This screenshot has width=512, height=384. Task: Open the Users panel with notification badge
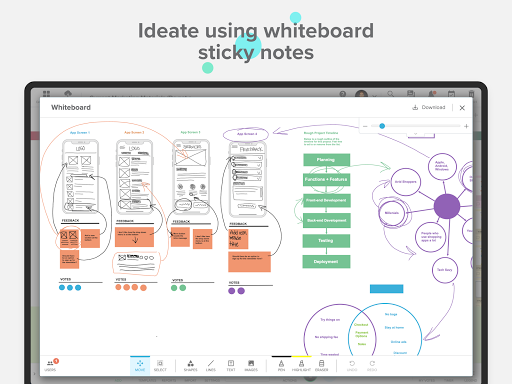(x=51, y=365)
